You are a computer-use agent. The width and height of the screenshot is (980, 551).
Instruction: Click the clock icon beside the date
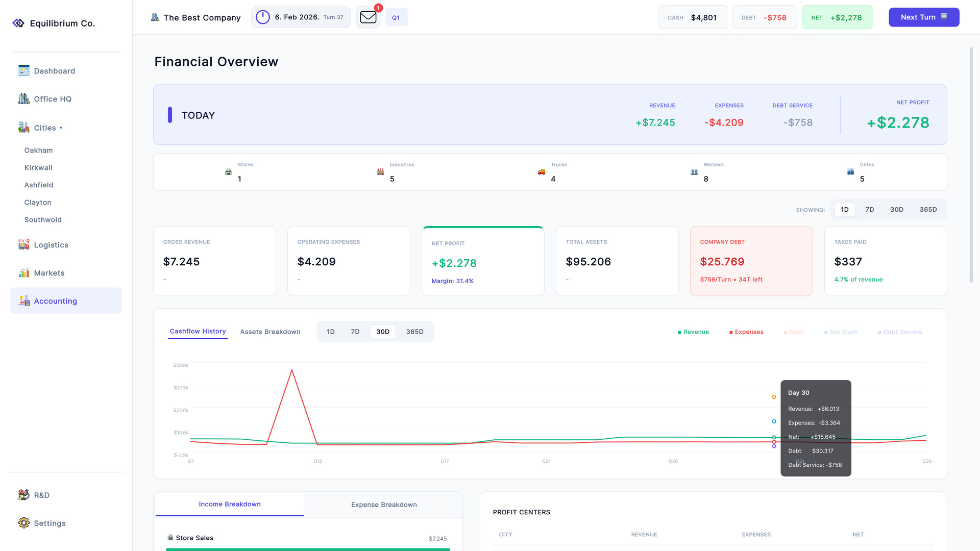[262, 17]
